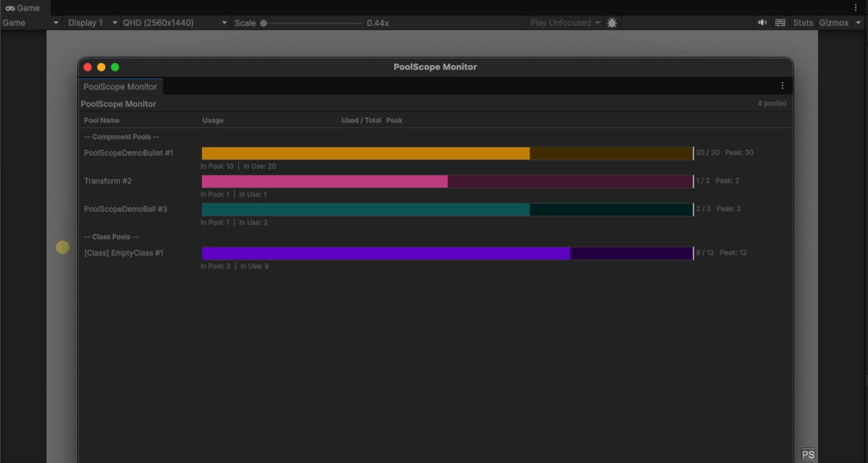The height and width of the screenshot is (463, 868).
Task: Click the Pool Name column header
Action: [102, 120]
